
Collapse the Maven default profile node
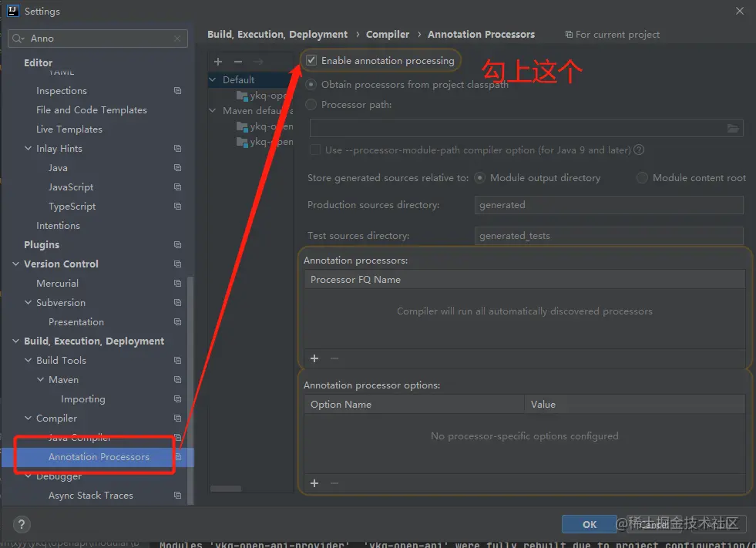pyautogui.click(x=213, y=110)
